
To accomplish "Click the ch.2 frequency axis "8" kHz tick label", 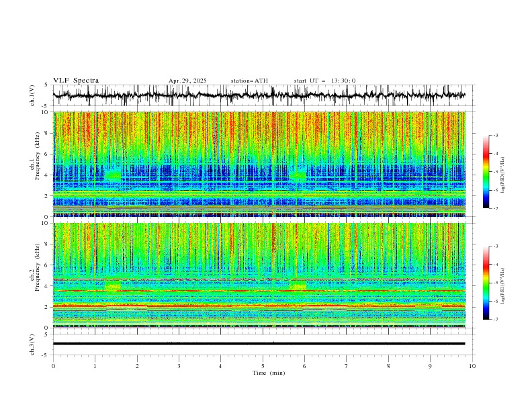I will (x=47, y=244).
